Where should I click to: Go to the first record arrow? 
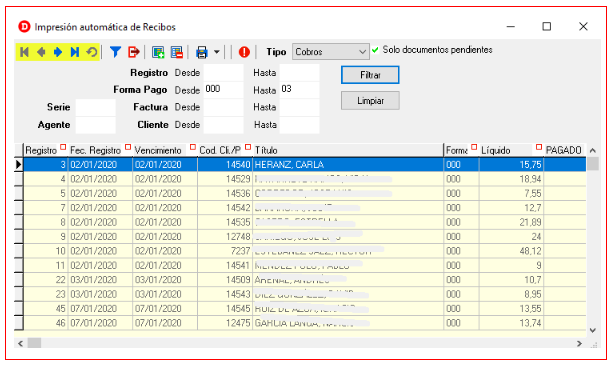click(x=24, y=52)
